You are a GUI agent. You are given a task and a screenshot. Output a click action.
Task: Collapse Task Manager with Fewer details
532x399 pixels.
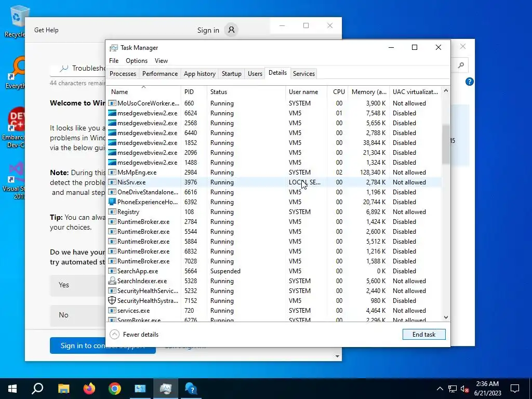[135, 335]
